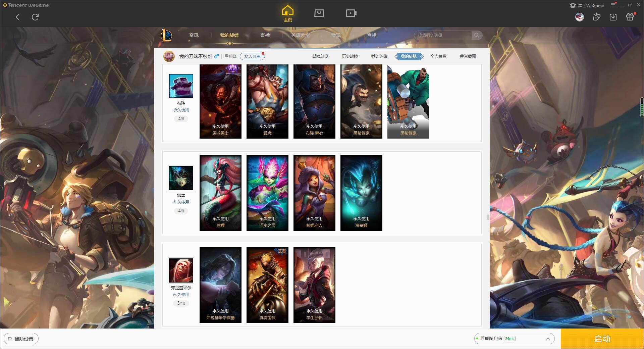Click 永久使用 link under 布隆
Viewport: 644px width, 349px height.
pos(181,110)
